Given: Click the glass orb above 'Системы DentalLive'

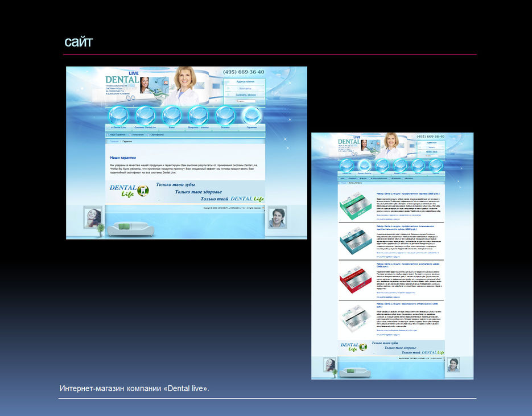Looking at the screenshot, I should (145, 116).
